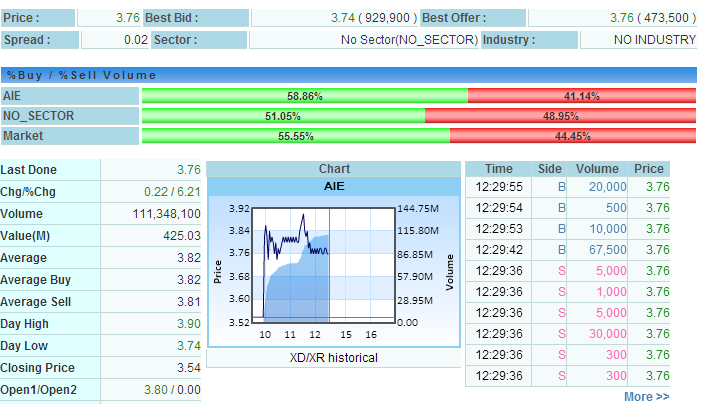
Task: Click the Volume column header in trades table
Action: (597, 169)
